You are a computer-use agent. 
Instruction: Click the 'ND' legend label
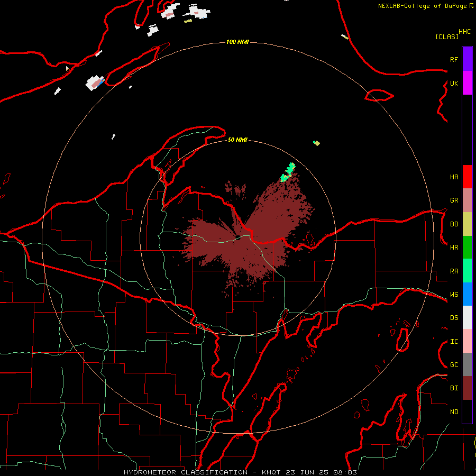pyautogui.click(x=454, y=412)
